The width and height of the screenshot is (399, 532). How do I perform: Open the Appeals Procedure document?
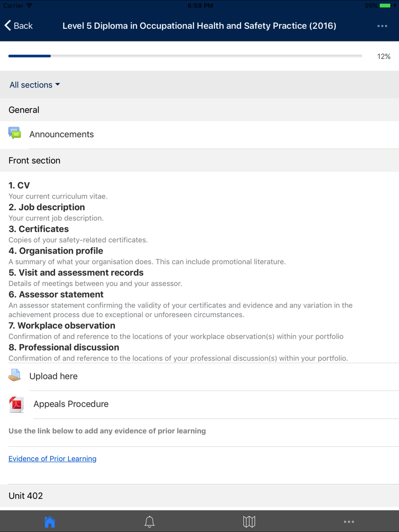tap(199, 404)
